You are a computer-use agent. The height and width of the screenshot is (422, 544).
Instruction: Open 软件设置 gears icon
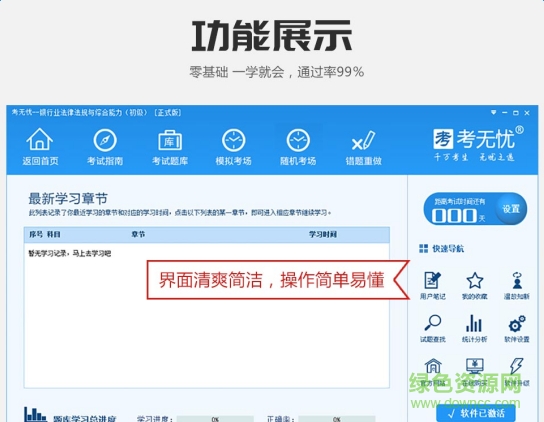(517, 323)
